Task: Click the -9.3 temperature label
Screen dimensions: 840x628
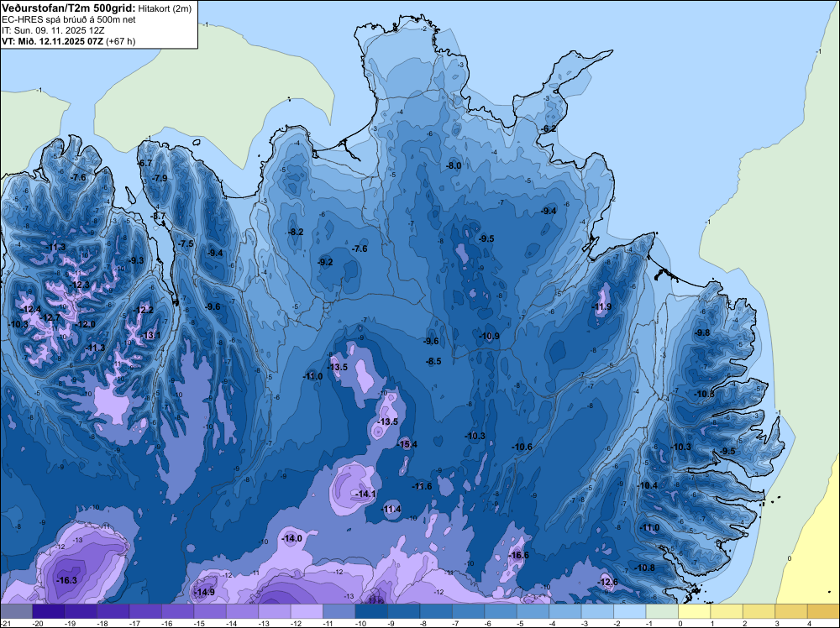Action: tap(136, 261)
